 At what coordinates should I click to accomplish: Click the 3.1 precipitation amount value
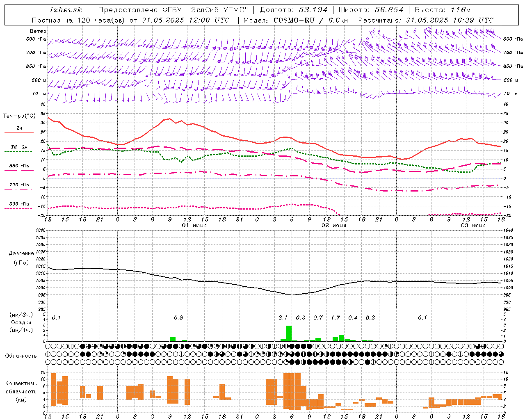point(283,317)
